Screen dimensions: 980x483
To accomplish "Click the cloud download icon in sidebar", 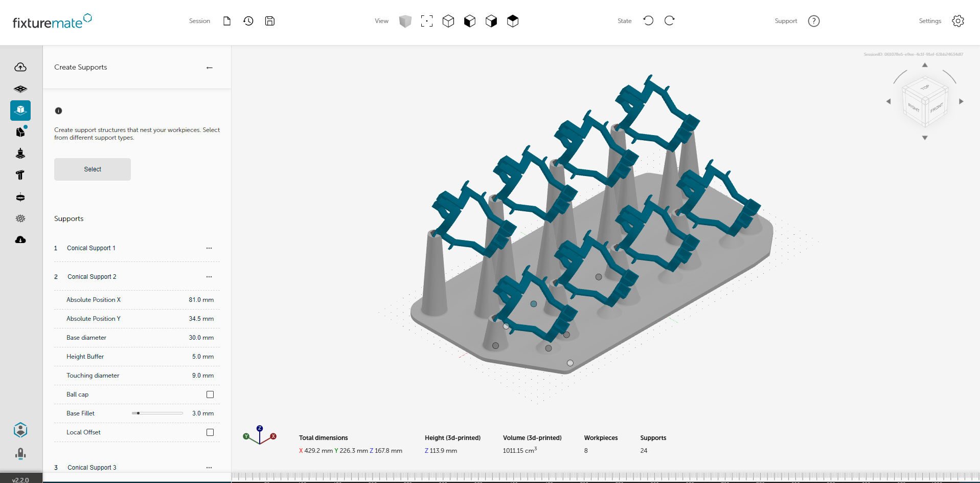I will 20,239.
